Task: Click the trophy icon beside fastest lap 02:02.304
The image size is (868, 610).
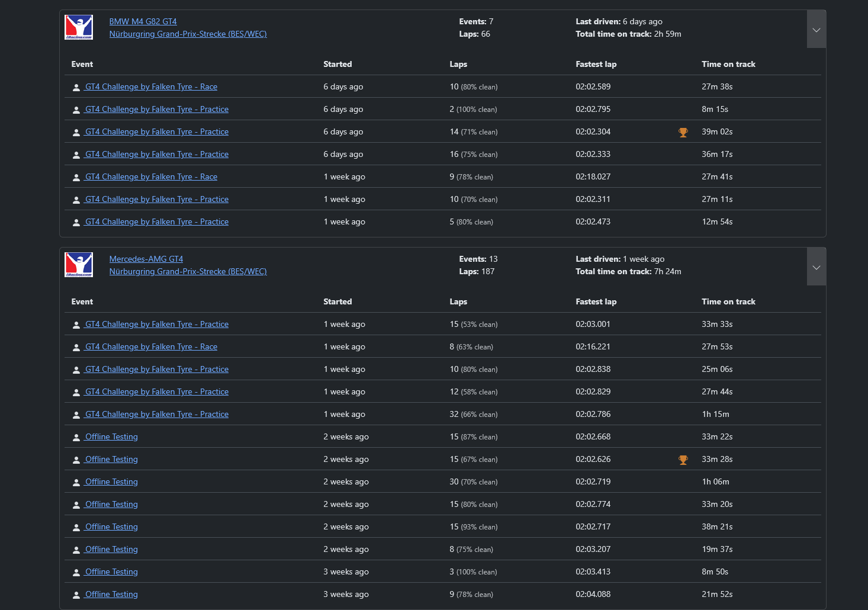Action: pos(683,133)
